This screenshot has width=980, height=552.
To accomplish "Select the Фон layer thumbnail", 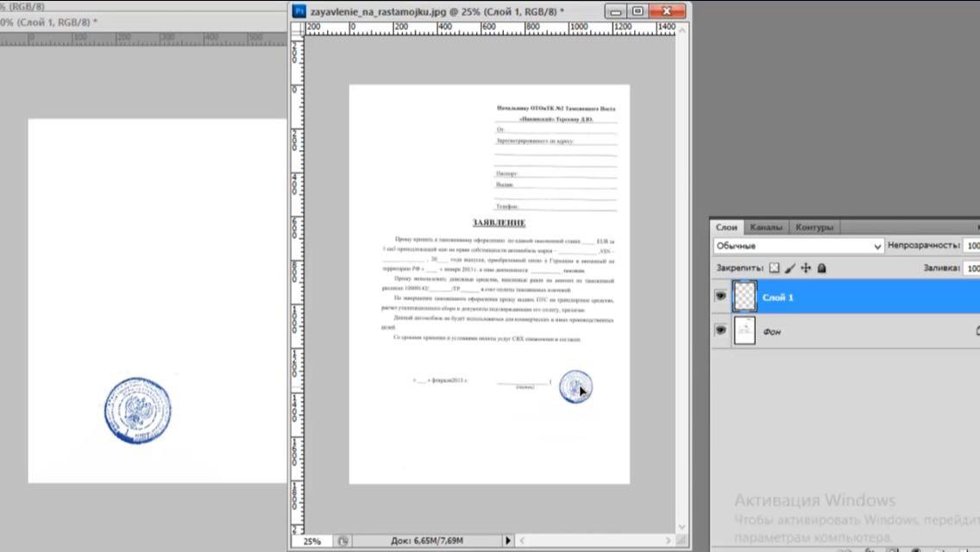I will 744,330.
